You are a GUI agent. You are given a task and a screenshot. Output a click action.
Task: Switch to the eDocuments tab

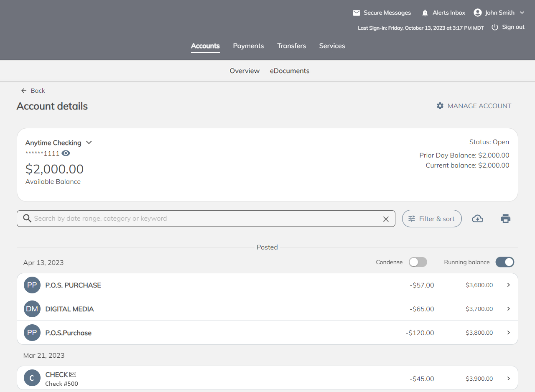coord(290,71)
